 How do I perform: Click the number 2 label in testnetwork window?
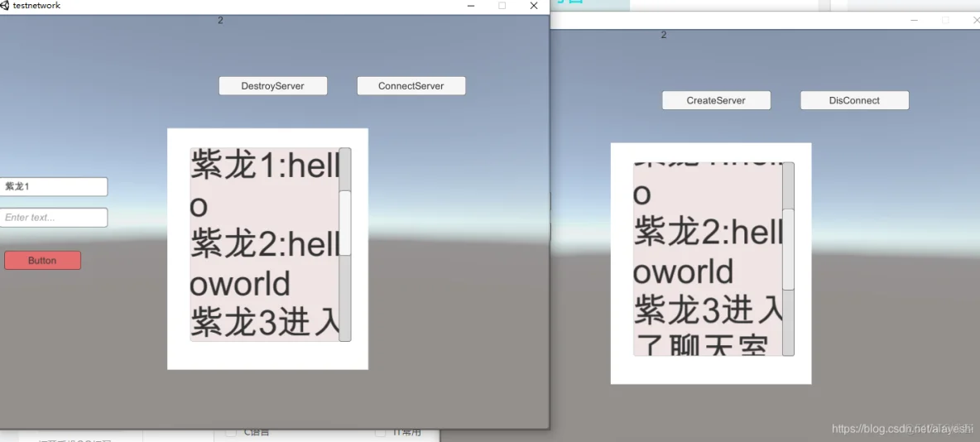pos(221,21)
